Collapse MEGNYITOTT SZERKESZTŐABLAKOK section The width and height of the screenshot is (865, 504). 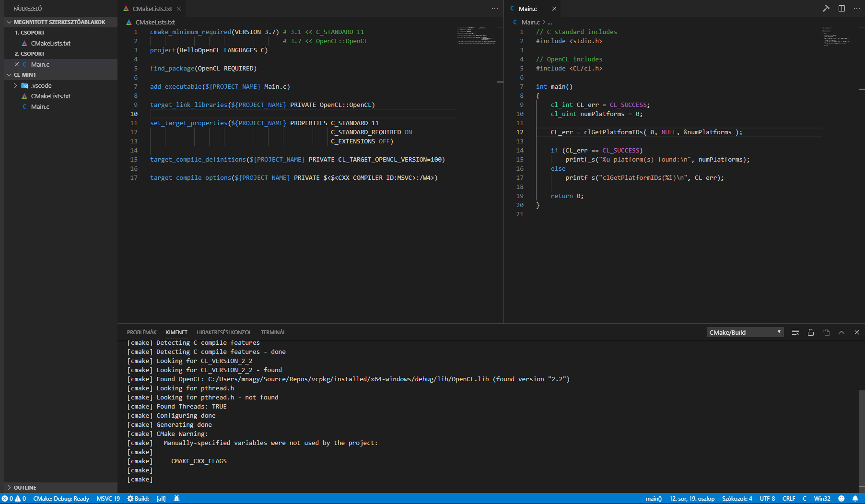(60, 22)
